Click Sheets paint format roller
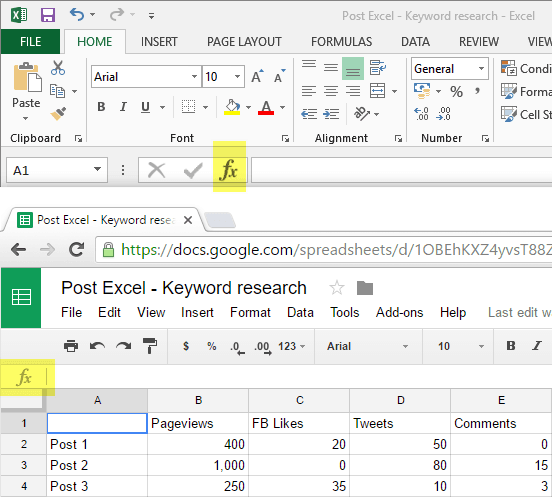 click(x=150, y=346)
